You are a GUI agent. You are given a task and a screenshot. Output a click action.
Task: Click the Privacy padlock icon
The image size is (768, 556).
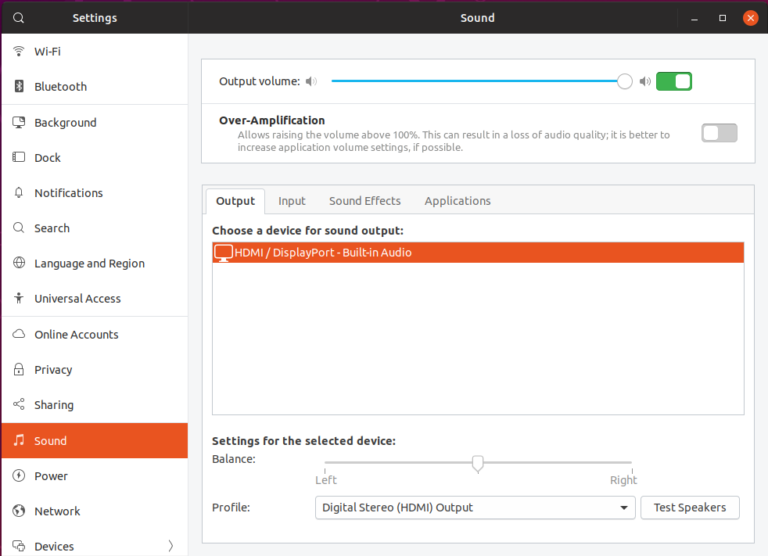19,369
